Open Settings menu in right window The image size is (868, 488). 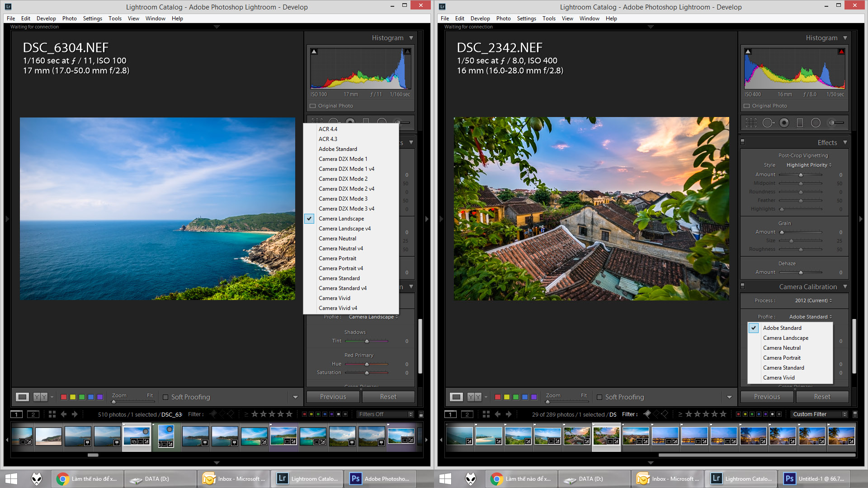tap(526, 18)
